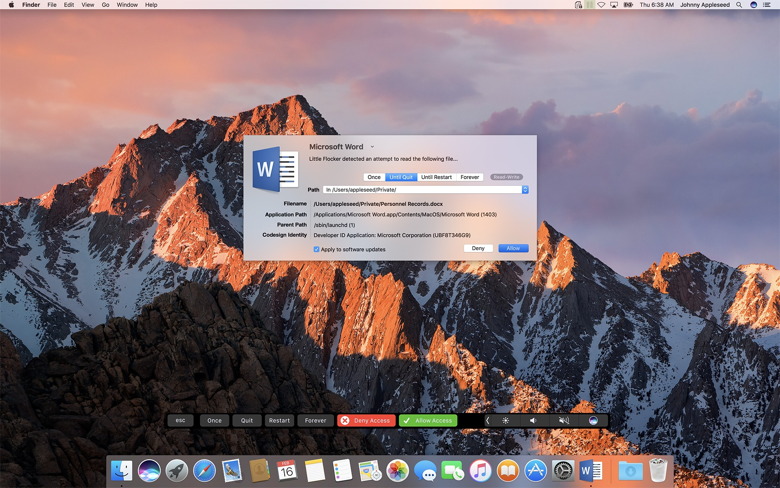Open the App Store dock icon
Viewport: 780px width, 488px height.
[536, 470]
